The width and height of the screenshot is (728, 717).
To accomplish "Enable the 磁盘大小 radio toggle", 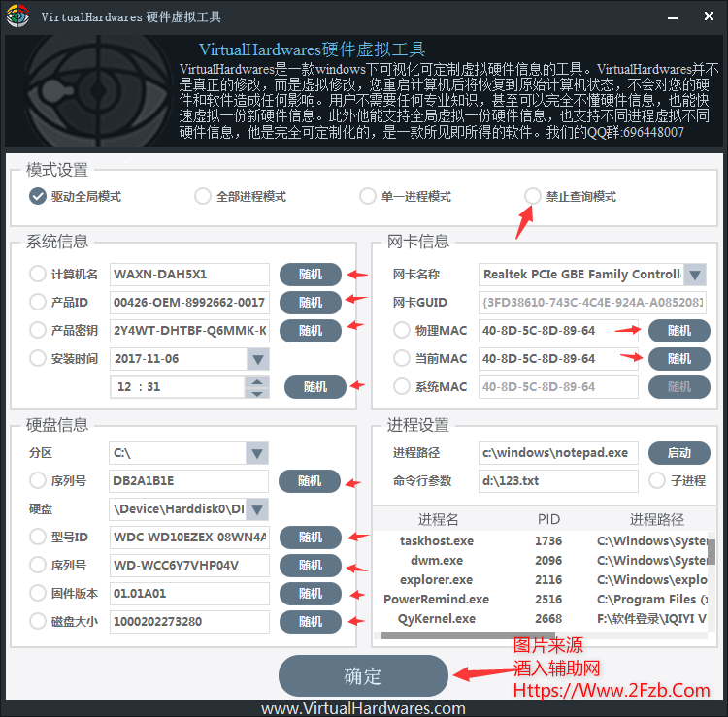I will 38,621.
